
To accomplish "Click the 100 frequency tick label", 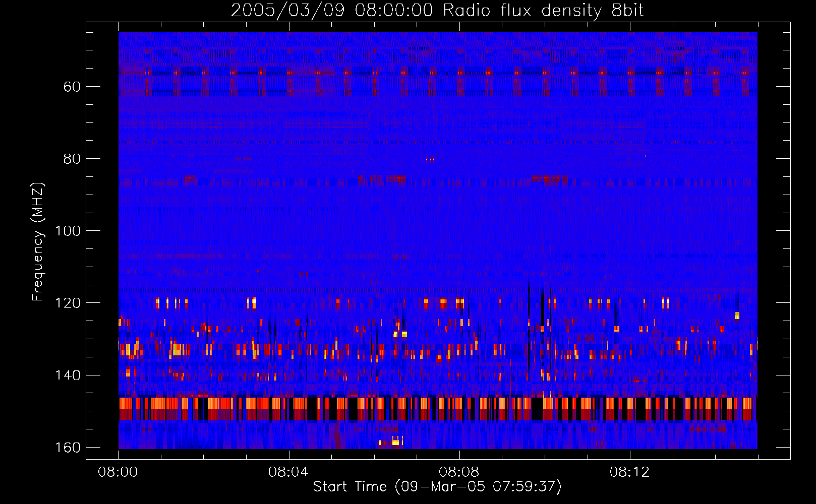I will click(x=68, y=231).
